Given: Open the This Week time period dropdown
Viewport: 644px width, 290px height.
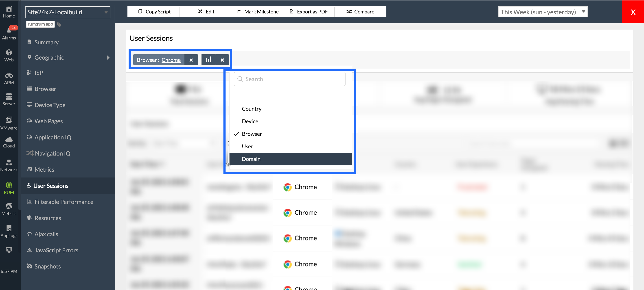Looking at the screenshot, I should tap(543, 12).
